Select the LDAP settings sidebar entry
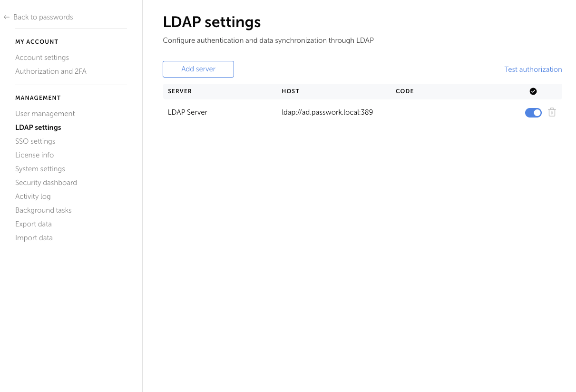The image size is (576, 392). tap(38, 127)
